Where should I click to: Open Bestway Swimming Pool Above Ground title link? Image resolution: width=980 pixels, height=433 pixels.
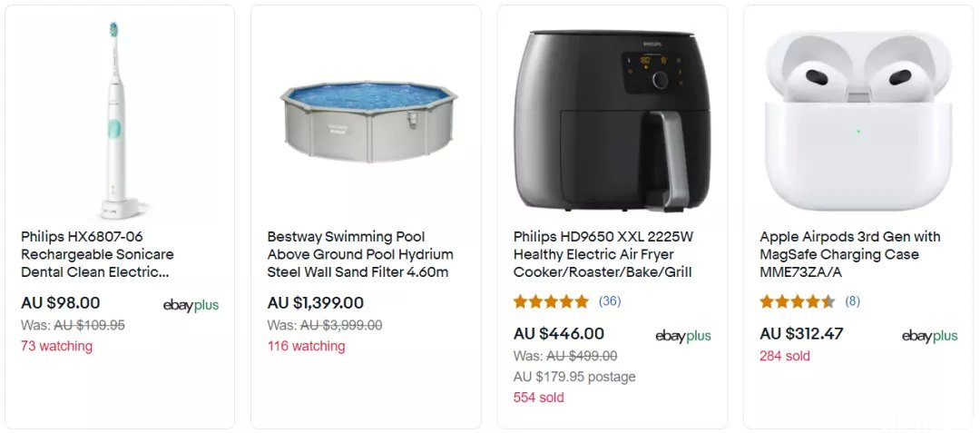click(x=360, y=255)
